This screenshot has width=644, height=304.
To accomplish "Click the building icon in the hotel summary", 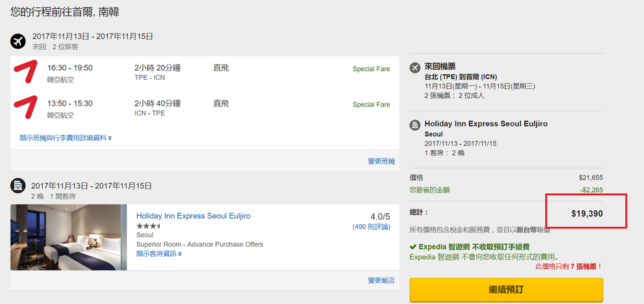I will coord(415,125).
